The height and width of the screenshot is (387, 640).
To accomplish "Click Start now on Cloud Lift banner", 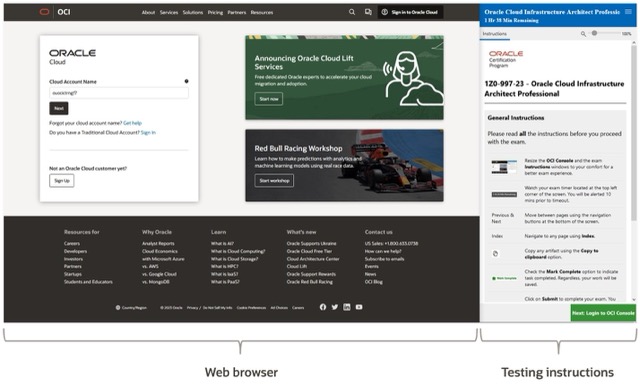I will pyautogui.click(x=269, y=99).
